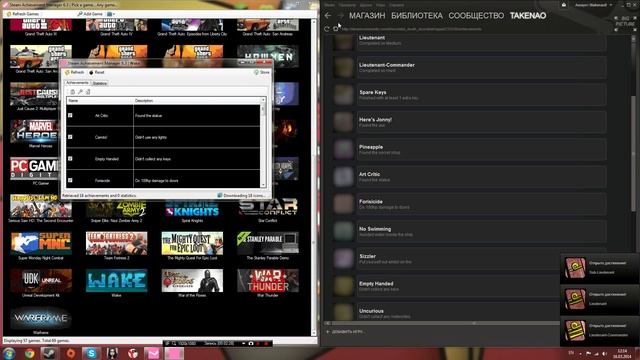Open the Mighty Quest For Epic Loot thumbnail
Viewport: 640px width, 360px height.
(192, 243)
